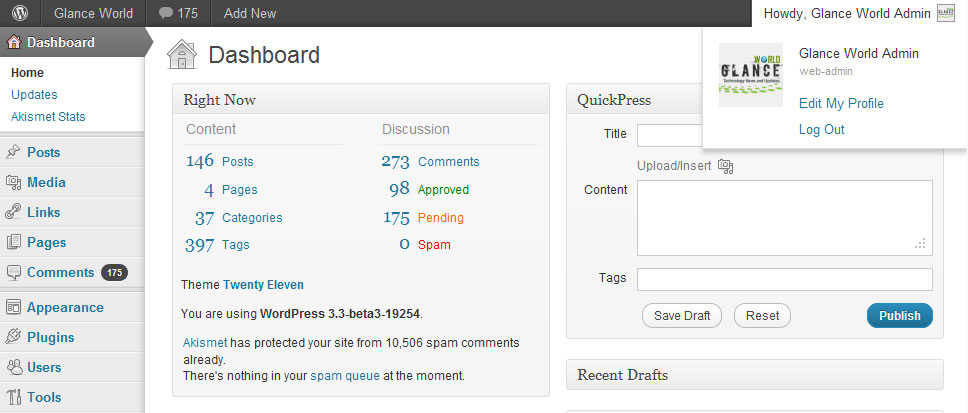968x413 pixels.
Task: Click the Reset button
Action: point(762,315)
